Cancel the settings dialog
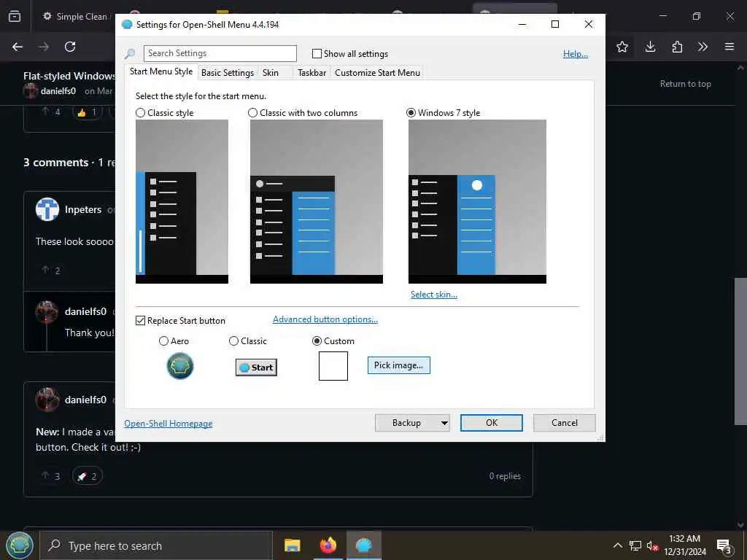The image size is (747, 560). pyautogui.click(x=565, y=423)
